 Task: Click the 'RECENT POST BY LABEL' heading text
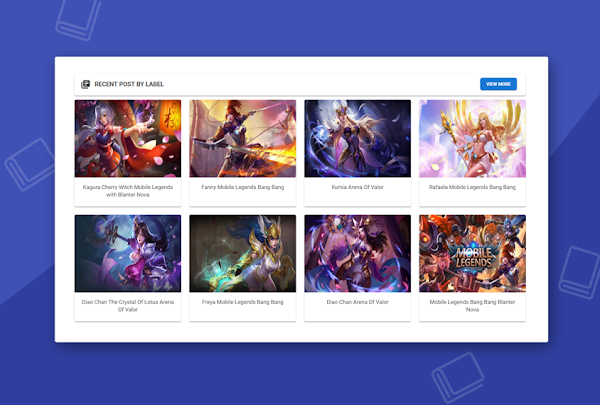point(129,84)
